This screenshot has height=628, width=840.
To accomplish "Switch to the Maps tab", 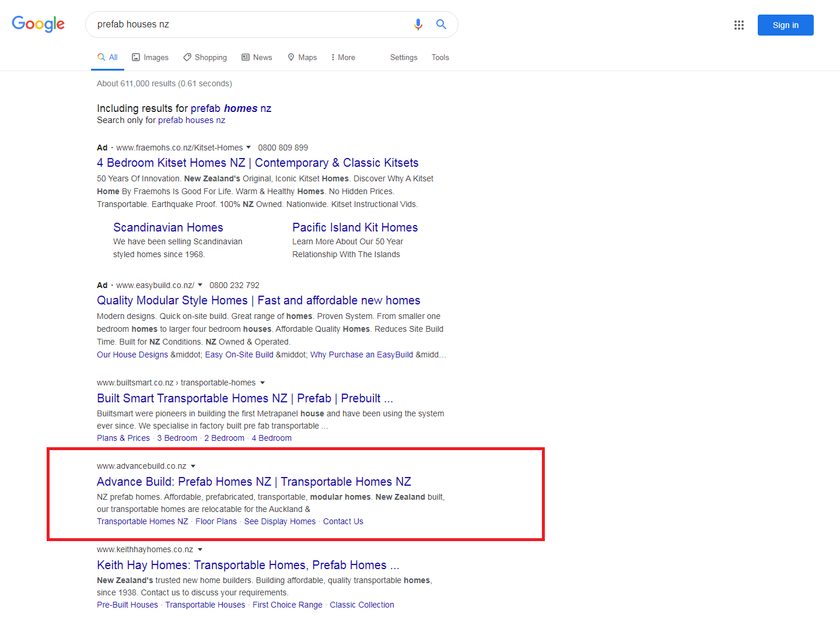I will 302,57.
